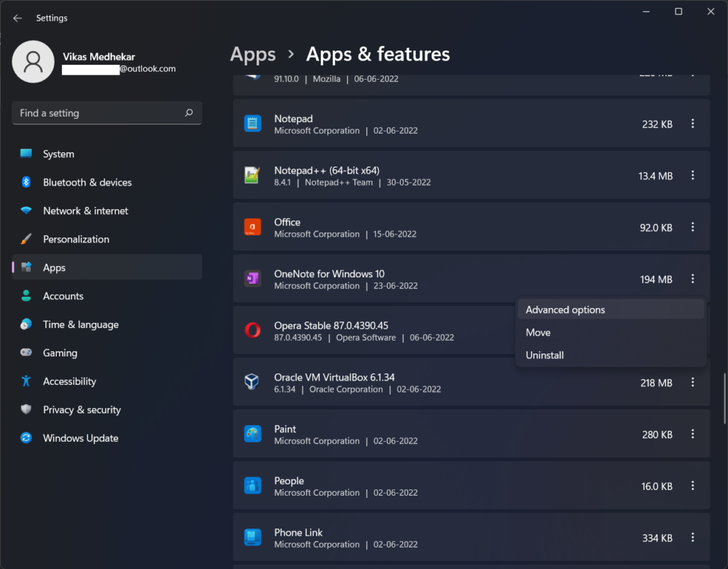Toggle more options for OneNote
Image resolution: width=728 pixels, height=569 pixels.
click(692, 279)
